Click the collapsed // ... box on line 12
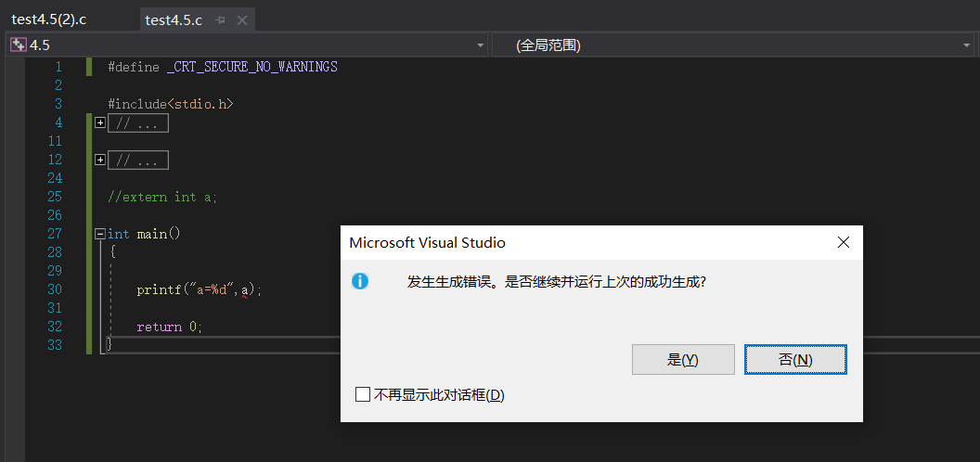 138,160
